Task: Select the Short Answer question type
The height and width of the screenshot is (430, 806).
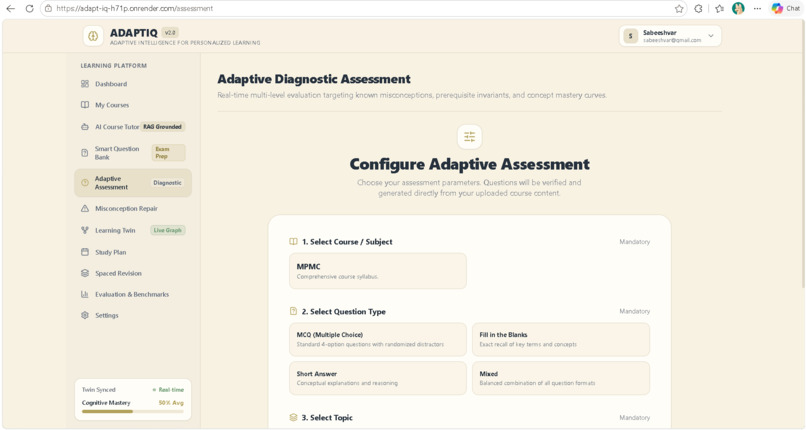Action: pos(378,378)
